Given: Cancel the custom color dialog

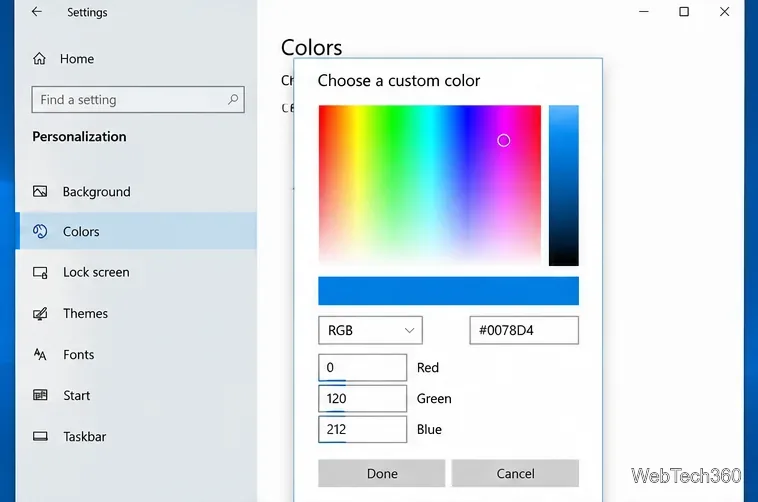Looking at the screenshot, I should tap(515, 473).
